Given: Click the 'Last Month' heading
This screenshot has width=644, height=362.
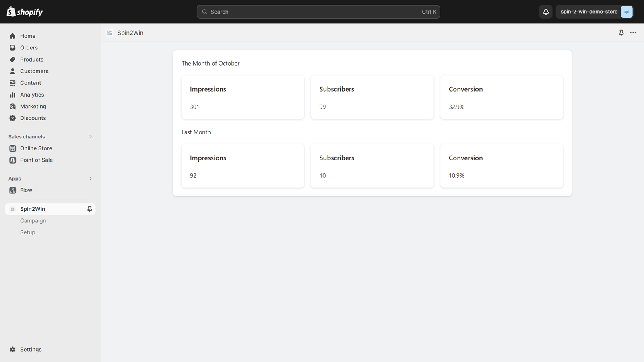Looking at the screenshot, I should [x=196, y=132].
